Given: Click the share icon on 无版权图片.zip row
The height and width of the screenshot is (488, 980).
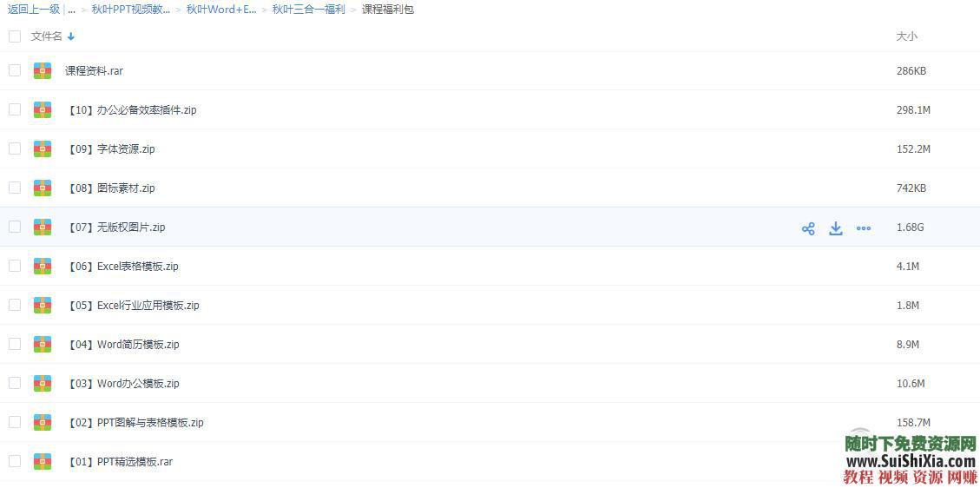Looking at the screenshot, I should pos(808,228).
